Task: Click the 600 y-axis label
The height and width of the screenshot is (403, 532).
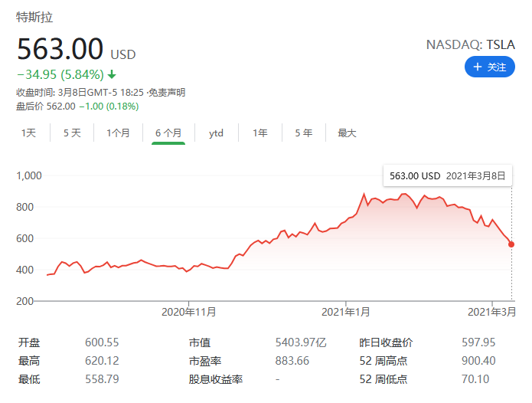Action: coord(24,238)
